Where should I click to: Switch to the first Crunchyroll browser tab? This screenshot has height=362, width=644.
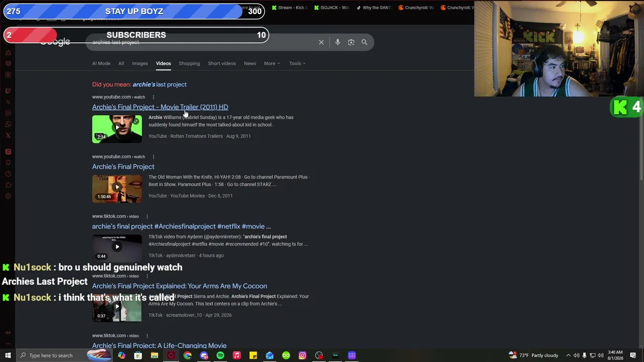tap(416, 8)
